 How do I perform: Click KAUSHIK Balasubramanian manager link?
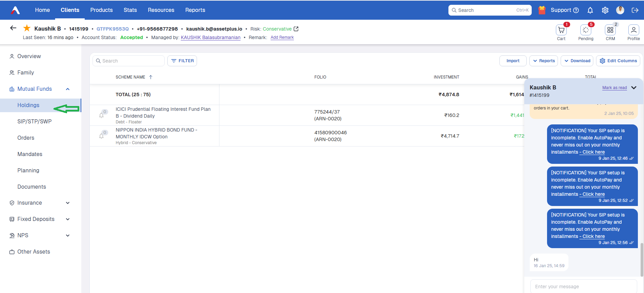pyautogui.click(x=211, y=37)
